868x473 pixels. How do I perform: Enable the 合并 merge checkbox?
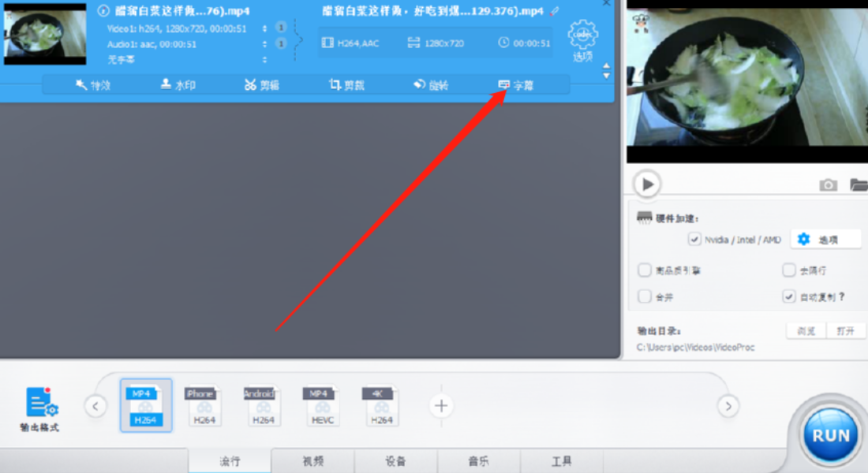(645, 296)
